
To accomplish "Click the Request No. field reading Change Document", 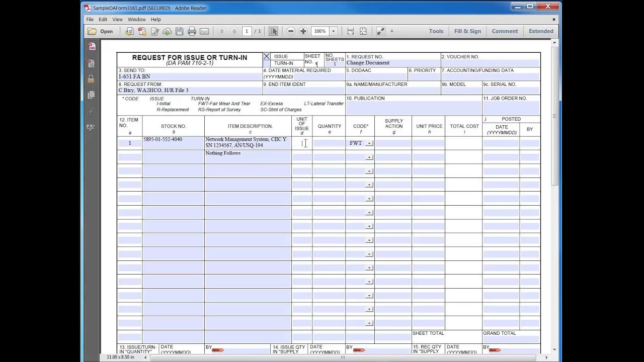I will coord(392,63).
